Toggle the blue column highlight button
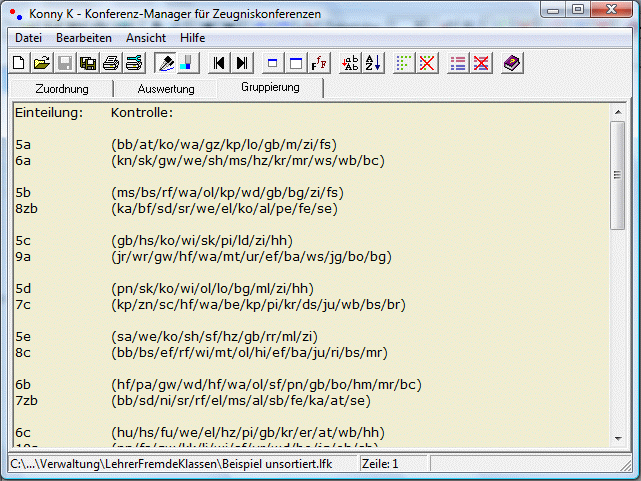Screen dimensions: 641x481 (188, 63)
